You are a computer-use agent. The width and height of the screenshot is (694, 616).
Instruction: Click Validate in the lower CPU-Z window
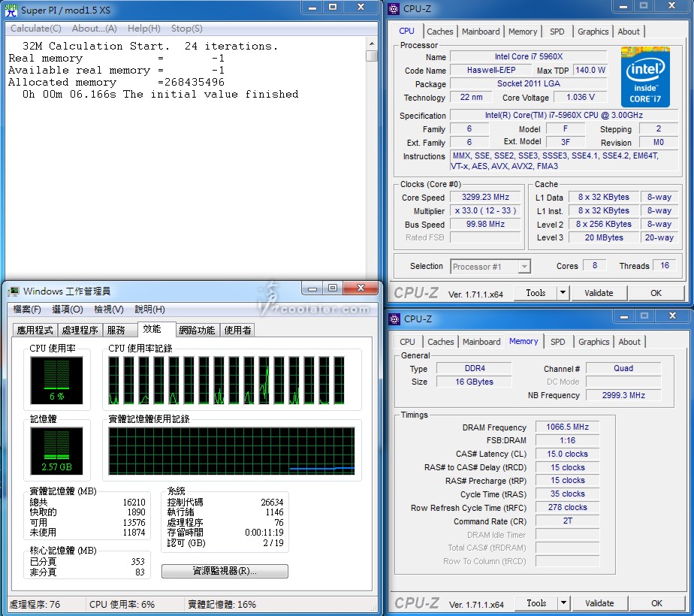coord(599,602)
